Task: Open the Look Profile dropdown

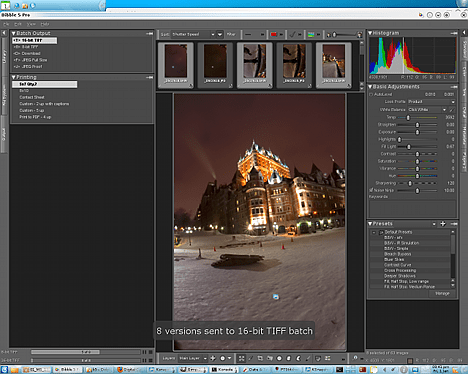Action: [x=431, y=102]
